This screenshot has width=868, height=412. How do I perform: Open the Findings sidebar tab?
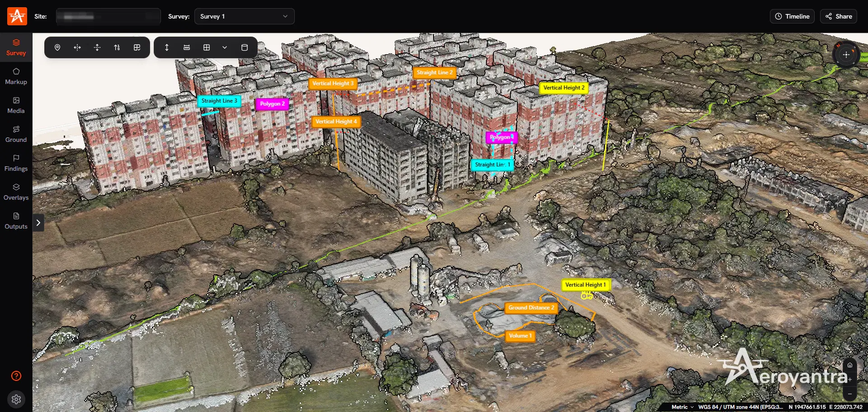[16, 163]
